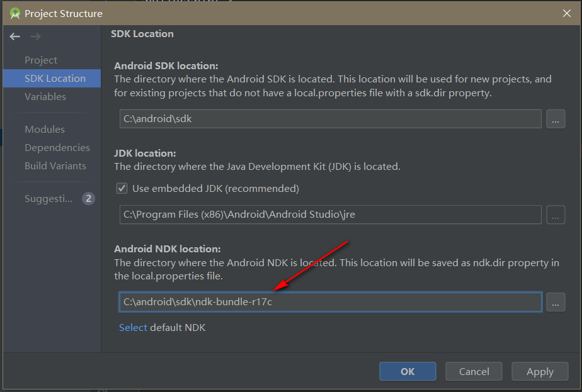Browse for Android SDK location folder
This screenshot has width=582, height=392.
click(556, 119)
